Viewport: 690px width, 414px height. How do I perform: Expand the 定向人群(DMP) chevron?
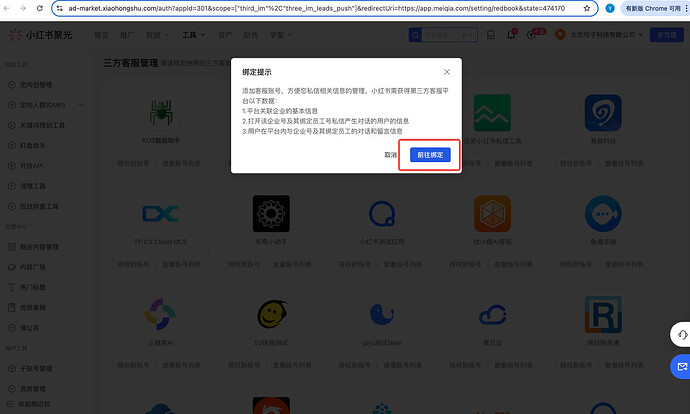[81, 105]
